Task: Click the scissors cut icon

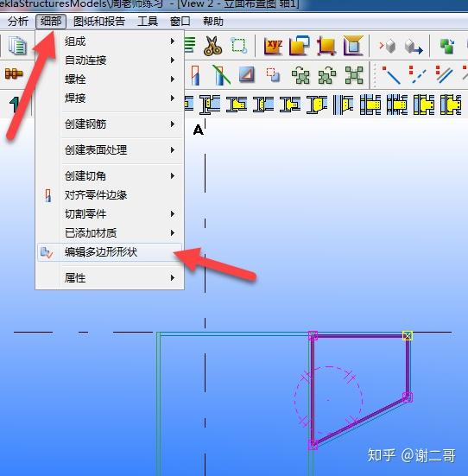Action: (x=212, y=46)
